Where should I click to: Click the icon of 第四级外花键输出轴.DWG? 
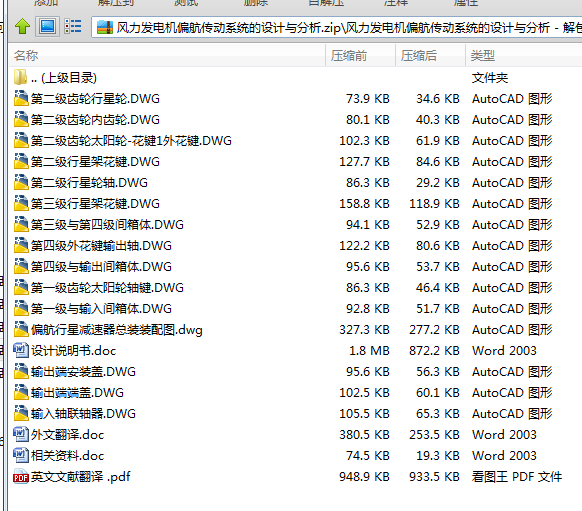[x=21, y=245]
